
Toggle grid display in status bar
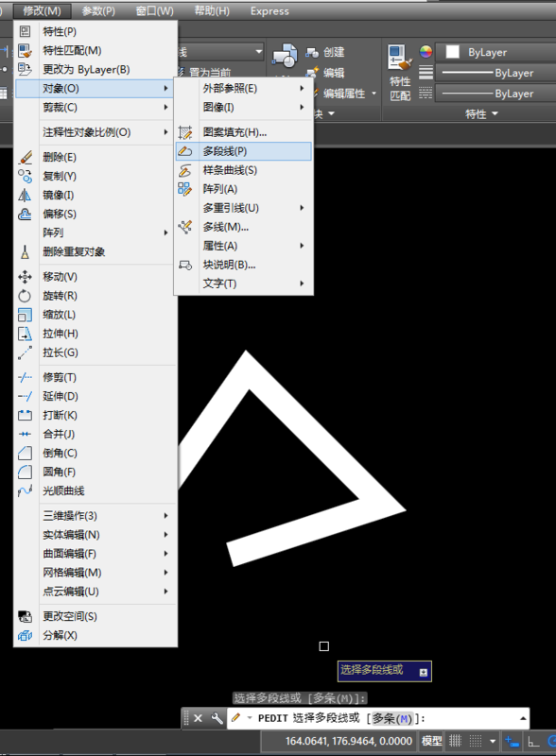coord(455,741)
